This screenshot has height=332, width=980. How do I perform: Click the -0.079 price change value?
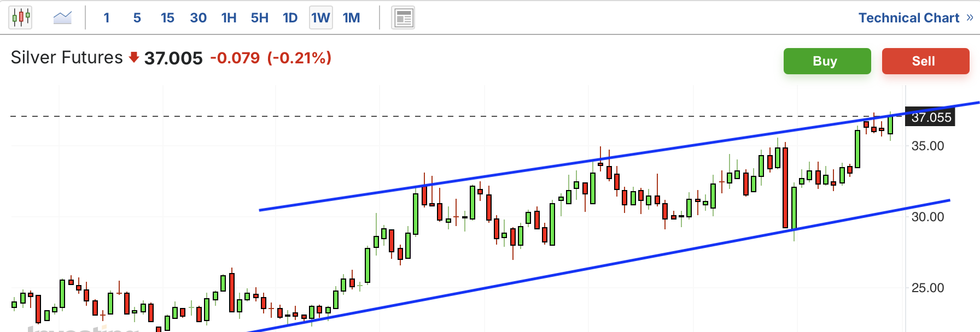pyautogui.click(x=235, y=58)
